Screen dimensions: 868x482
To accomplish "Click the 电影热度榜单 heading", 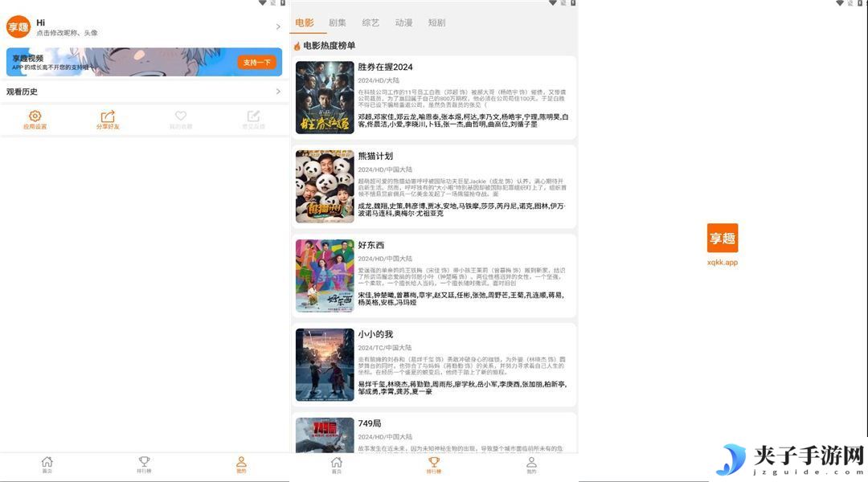I will pos(330,46).
